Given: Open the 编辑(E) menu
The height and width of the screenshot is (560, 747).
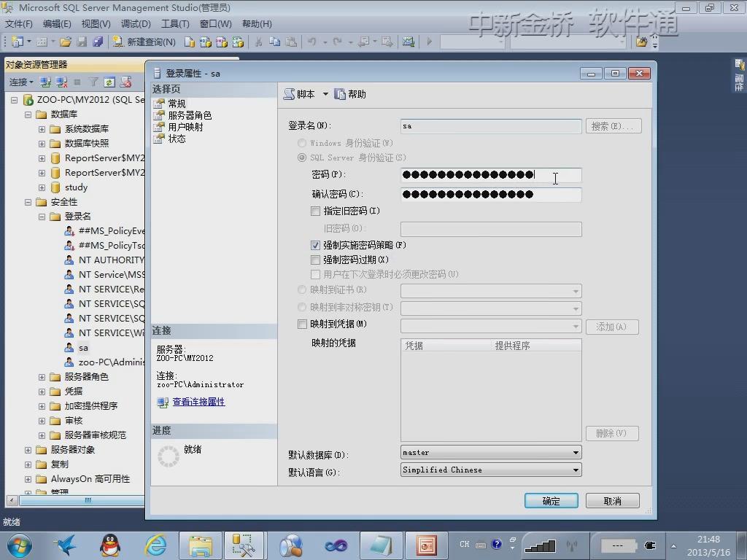Looking at the screenshot, I should (57, 24).
